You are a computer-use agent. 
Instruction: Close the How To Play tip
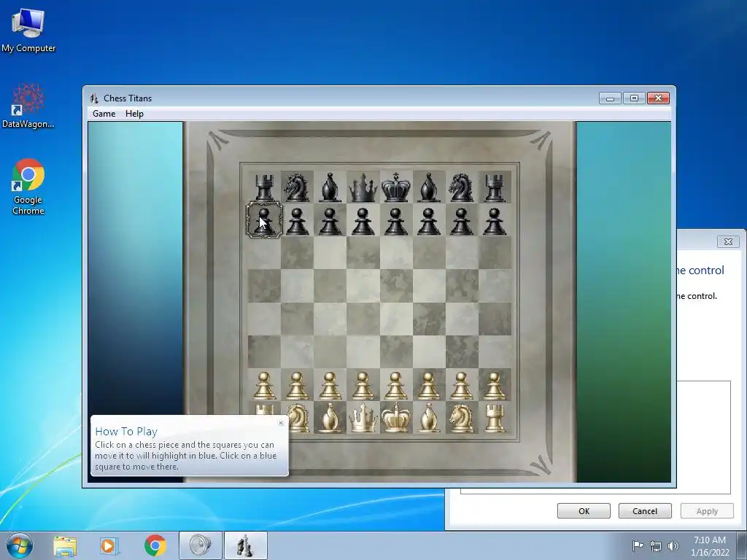(281, 423)
